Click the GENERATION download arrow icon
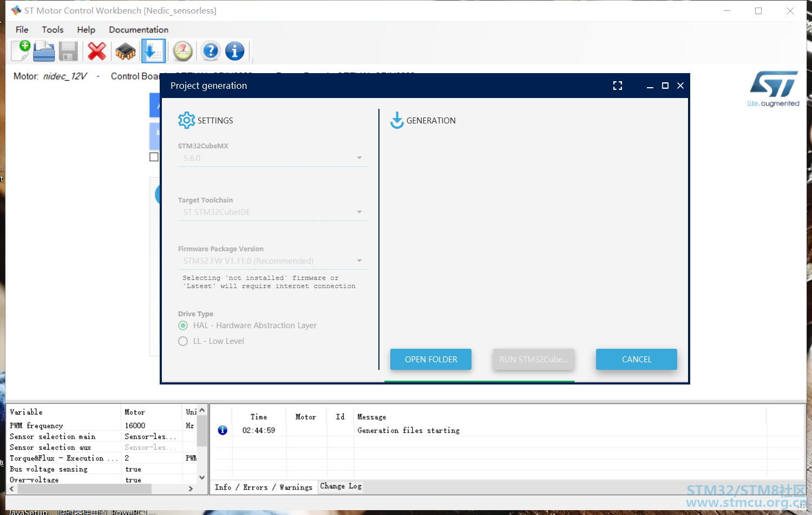Viewport: 812px width, 515px height. click(397, 120)
